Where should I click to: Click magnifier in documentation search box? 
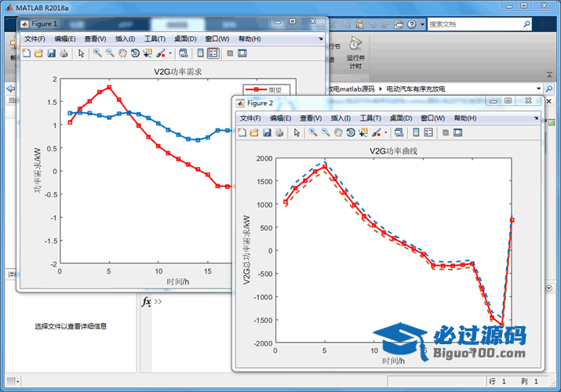526,24
